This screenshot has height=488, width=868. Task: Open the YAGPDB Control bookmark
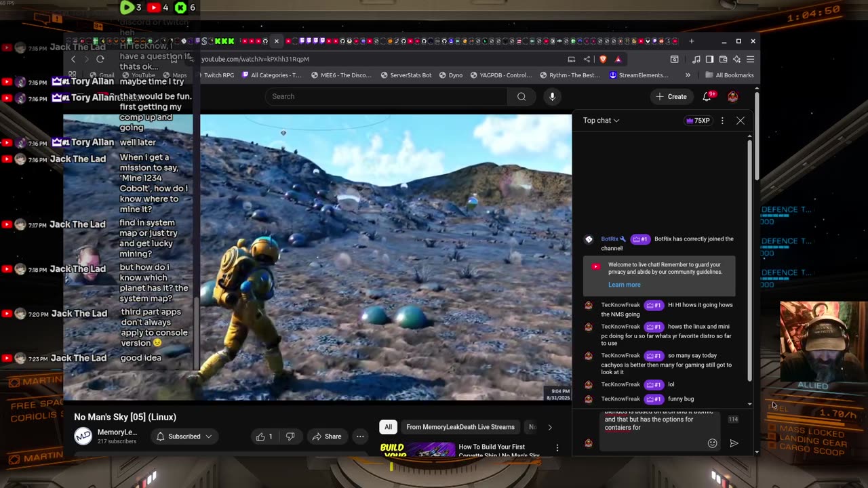501,75
